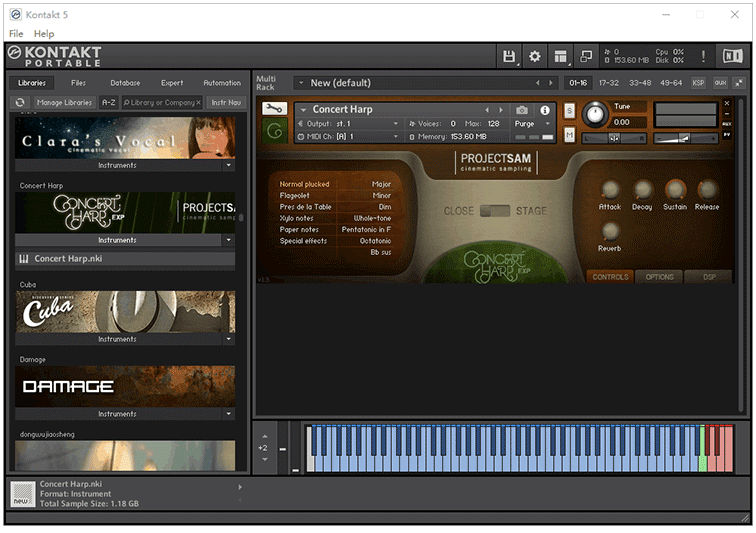Viewport: 756px width, 533px height.
Task: Click the Manage Libraries button
Action: [64, 102]
